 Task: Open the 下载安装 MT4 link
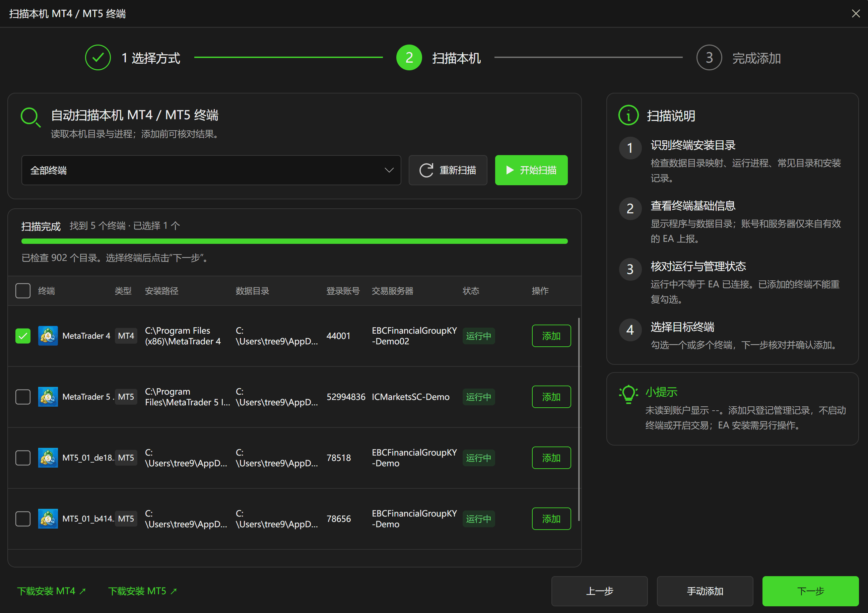click(x=51, y=591)
